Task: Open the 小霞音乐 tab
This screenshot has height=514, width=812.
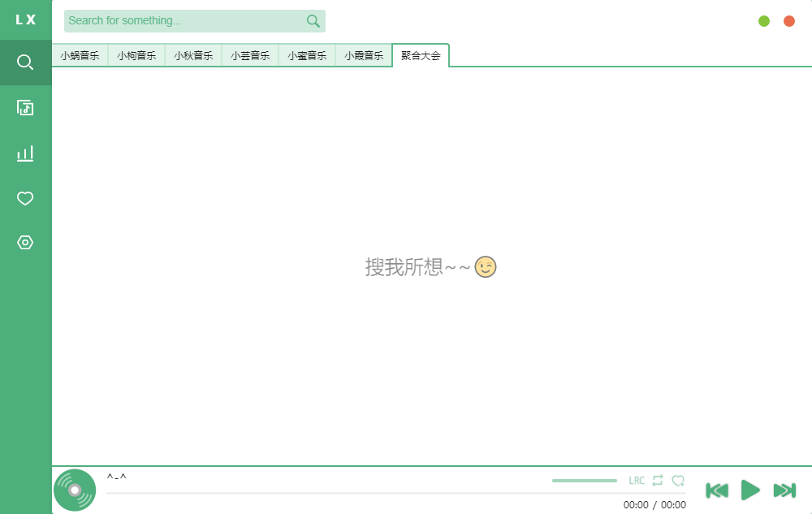Action: [363, 55]
